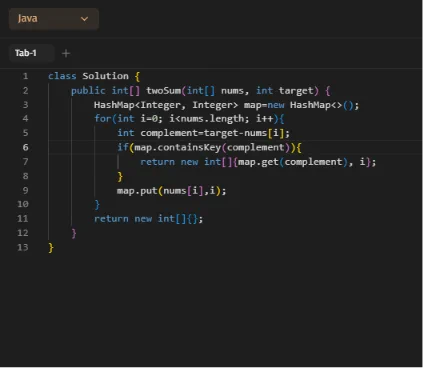423x368 pixels.
Task: Click 'return new int[]{};' on line 11
Action: tap(148, 219)
